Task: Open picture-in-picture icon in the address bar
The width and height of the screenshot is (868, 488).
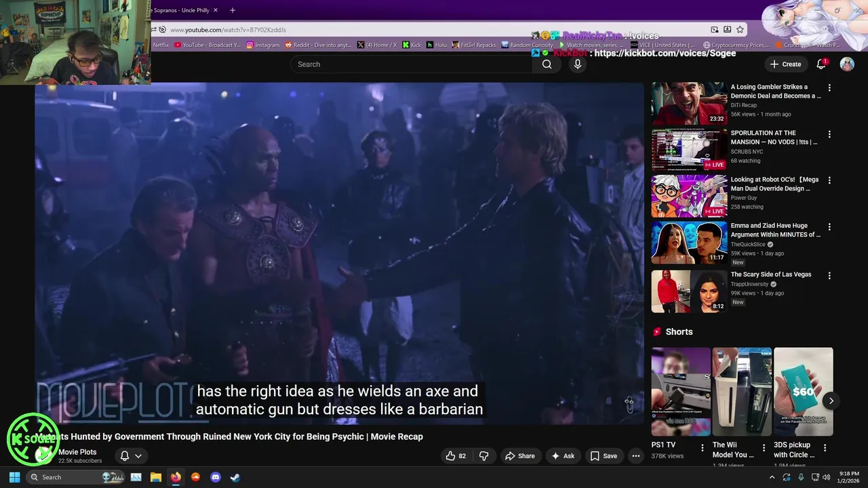Action: [715, 30]
